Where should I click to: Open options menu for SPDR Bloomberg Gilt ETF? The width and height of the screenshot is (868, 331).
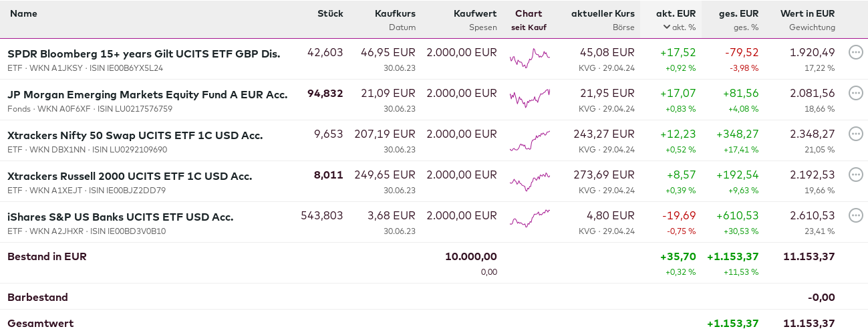[x=855, y=52]
